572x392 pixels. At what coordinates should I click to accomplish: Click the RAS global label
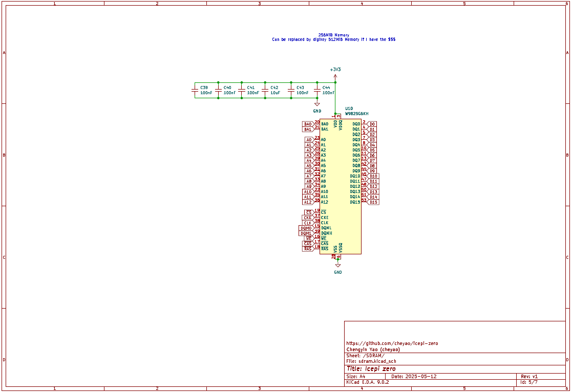click(x=307, y=249)
